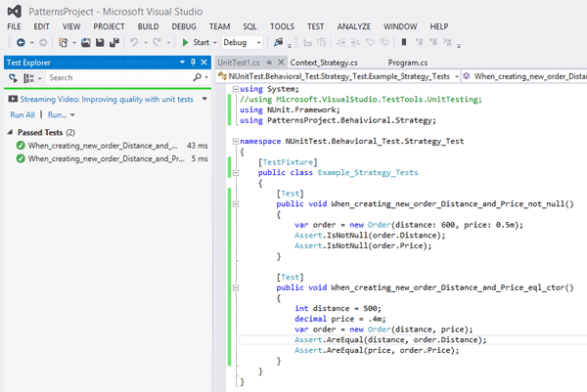Click the Navigate Forward toolbar icon
Viewport: 587px width, 392px height.
tap(43, 43)
